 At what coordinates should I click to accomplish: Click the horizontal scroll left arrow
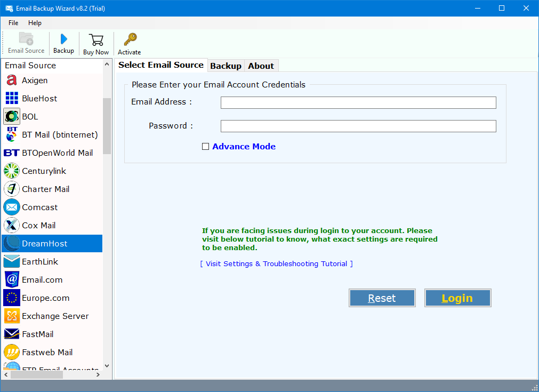[x=6, y=374]
